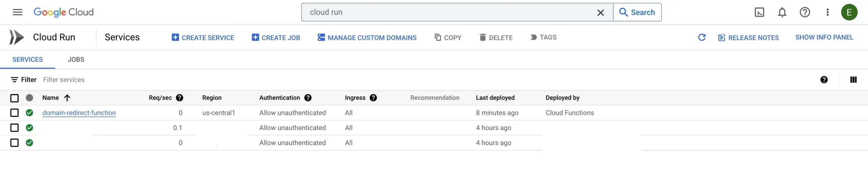Open the main navigation hamburger menu
This screenshot has height=182, width=868.
click(x=17, y=12)
